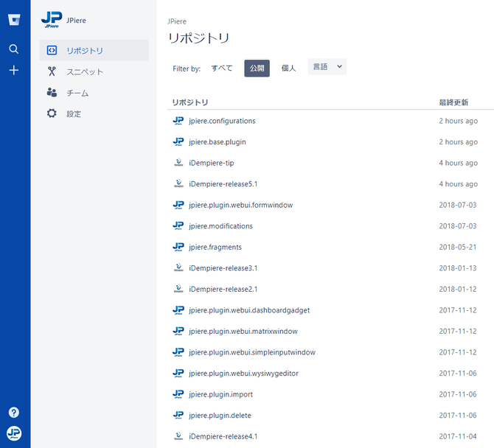
Task: Click the iDempiere-release2.1 avatar icon
Action: click(178, 289)
